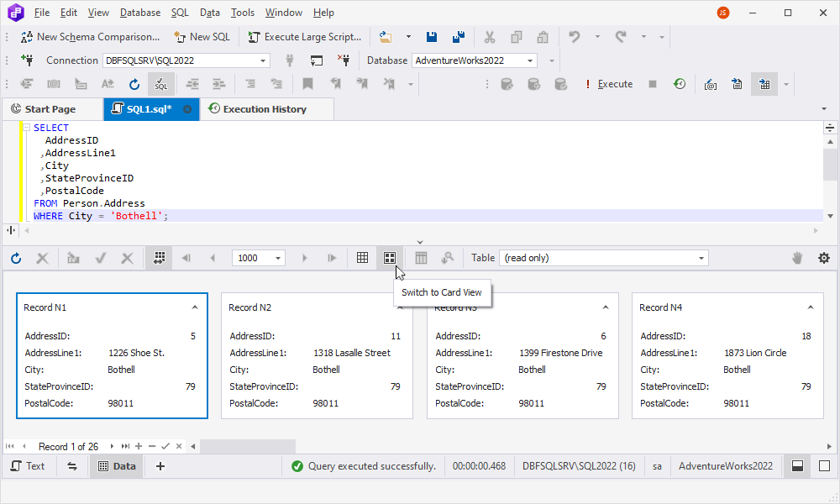
Task: Open Execution History clock icon in the toolbar
Action: click(x=680, y=84)
